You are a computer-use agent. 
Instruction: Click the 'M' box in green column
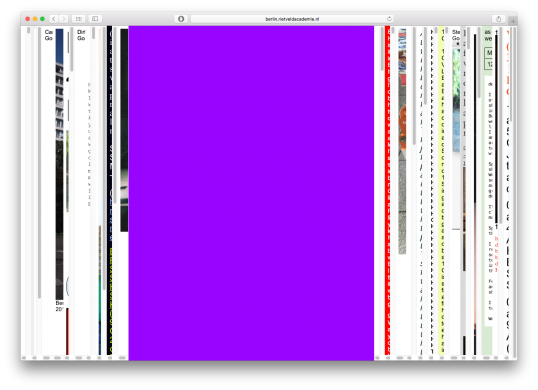[x=489, y=53]
